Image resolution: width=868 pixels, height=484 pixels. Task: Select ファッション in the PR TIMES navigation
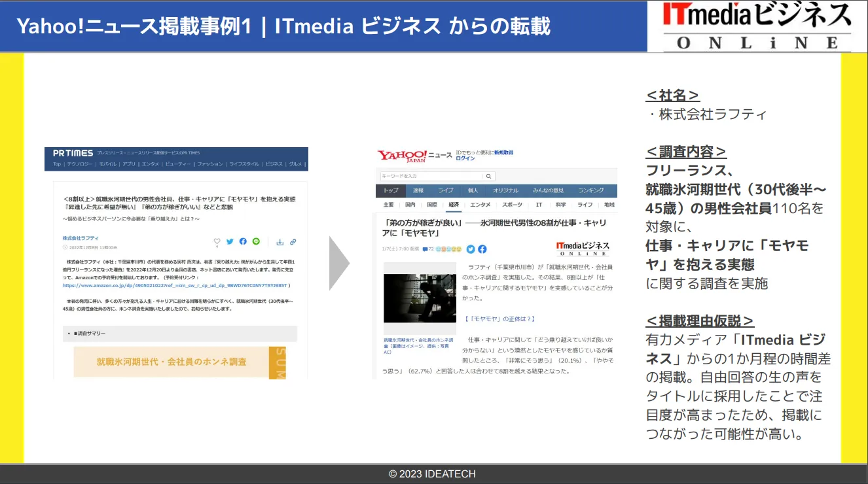click(x=210, y=164)
